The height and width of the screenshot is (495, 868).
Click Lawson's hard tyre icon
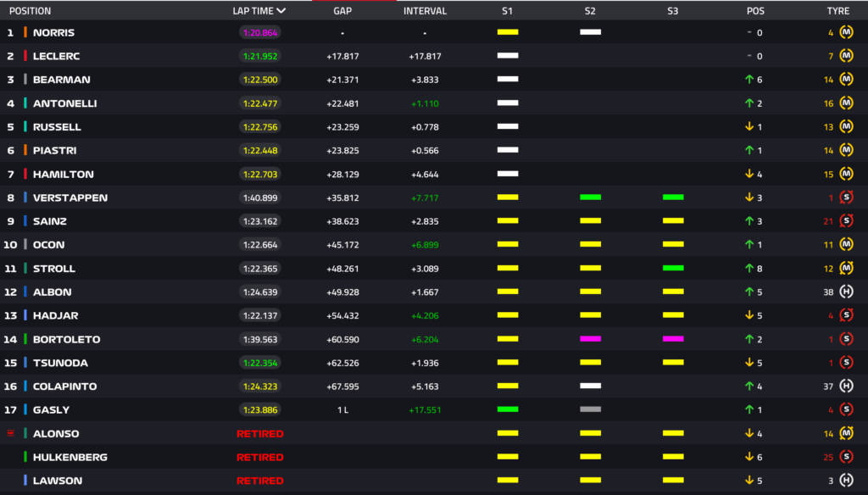click(846, 481)
